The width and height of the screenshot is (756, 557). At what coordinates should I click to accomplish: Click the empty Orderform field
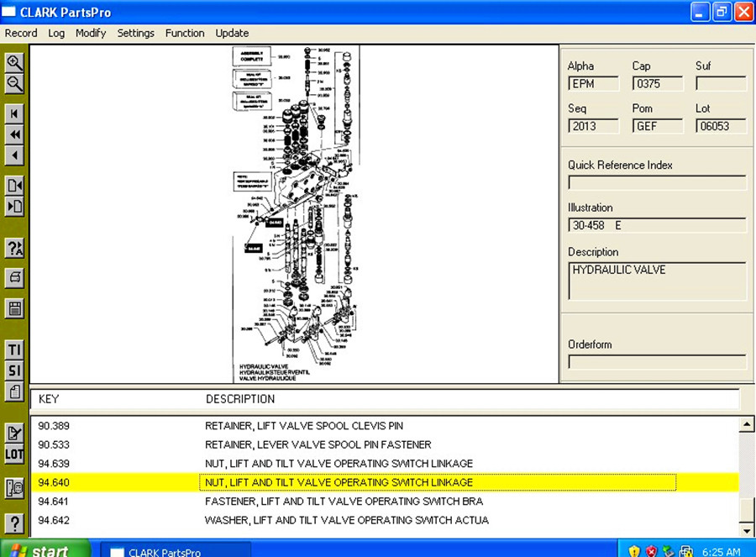point(657,362)
